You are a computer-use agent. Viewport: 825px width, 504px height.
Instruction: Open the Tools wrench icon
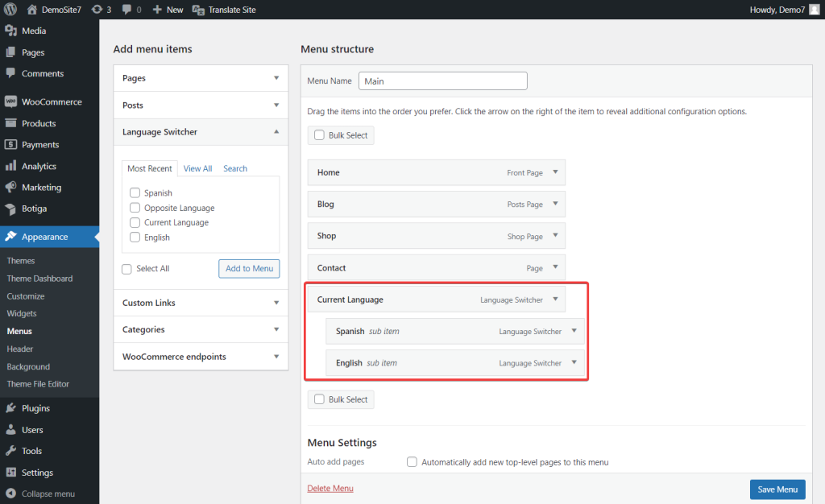[x=10, y=450]
